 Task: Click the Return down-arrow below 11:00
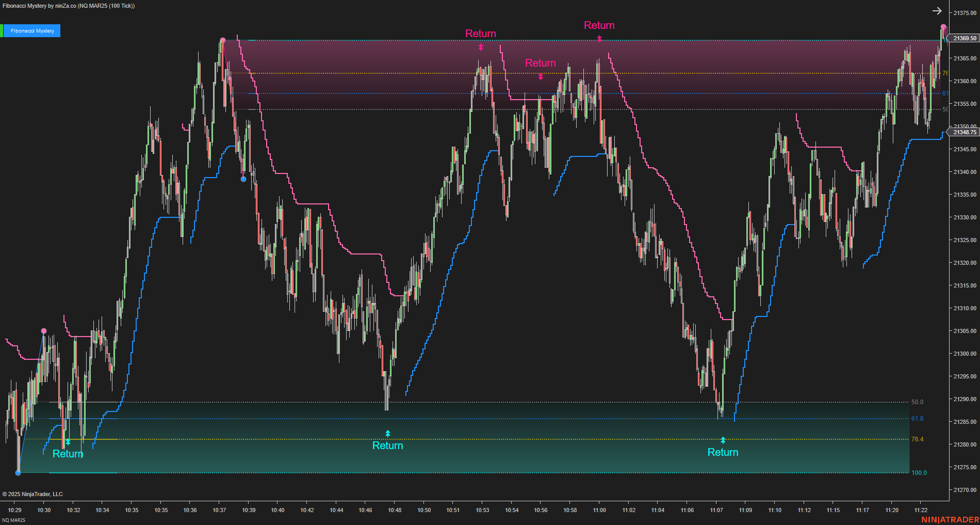[x=599, y=38]
